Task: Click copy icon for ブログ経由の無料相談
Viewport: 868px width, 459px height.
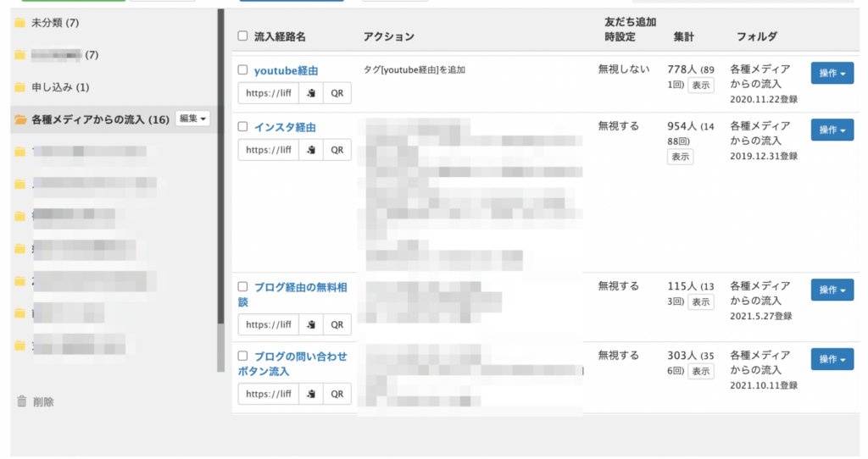Action: (311, 324)
